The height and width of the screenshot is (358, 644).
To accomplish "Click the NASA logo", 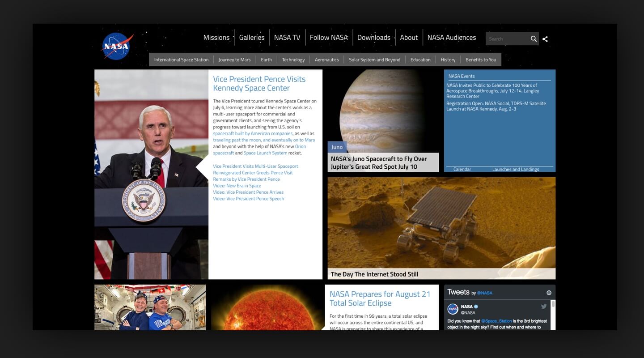I will click(x=118, y=46).
